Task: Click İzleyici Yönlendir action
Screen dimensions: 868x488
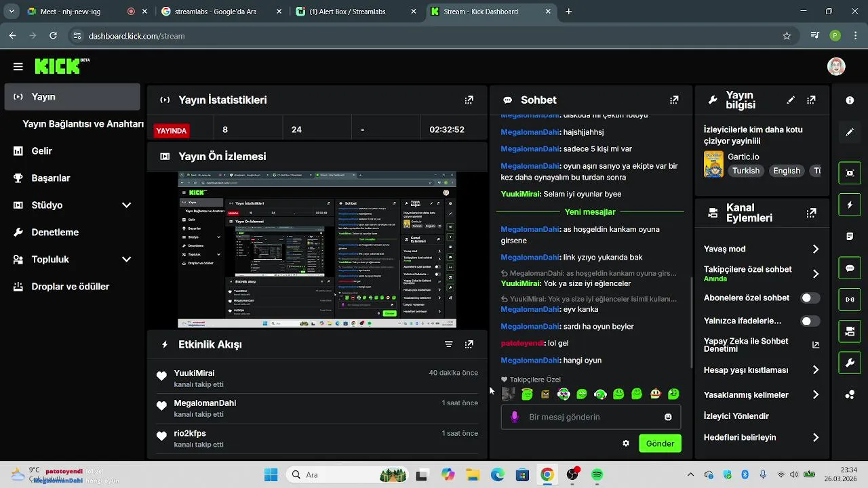Action: [736, 416]
